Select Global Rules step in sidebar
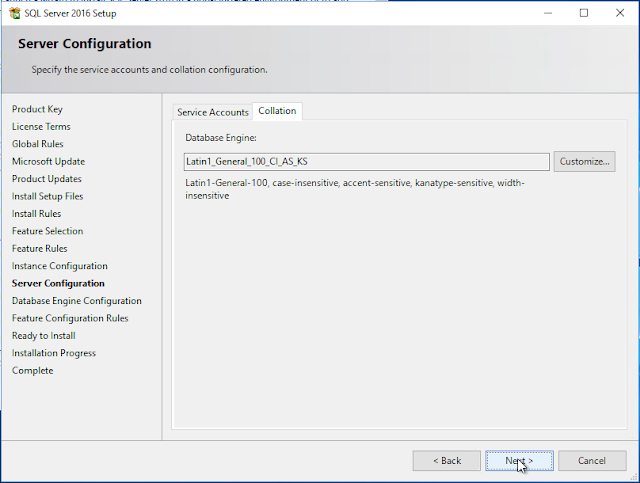Image resolution: width=640 pixels, height=483 pixels. tap(38, 144)
